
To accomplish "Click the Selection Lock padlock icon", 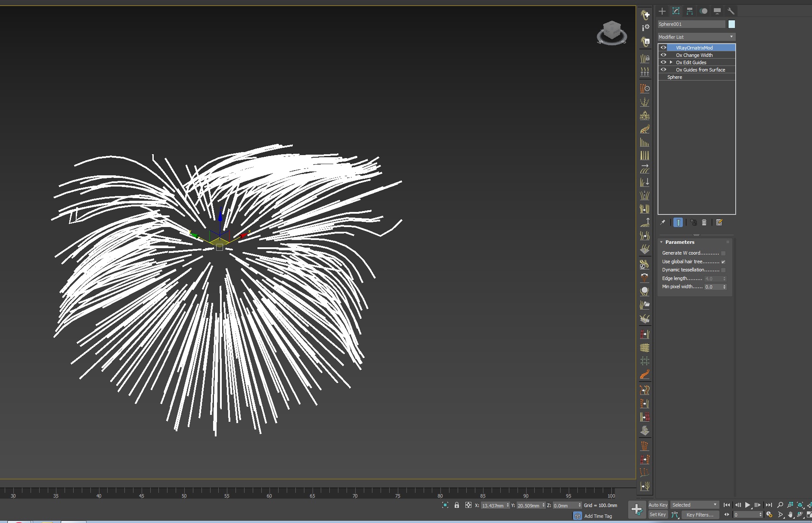I will (457, 505).
